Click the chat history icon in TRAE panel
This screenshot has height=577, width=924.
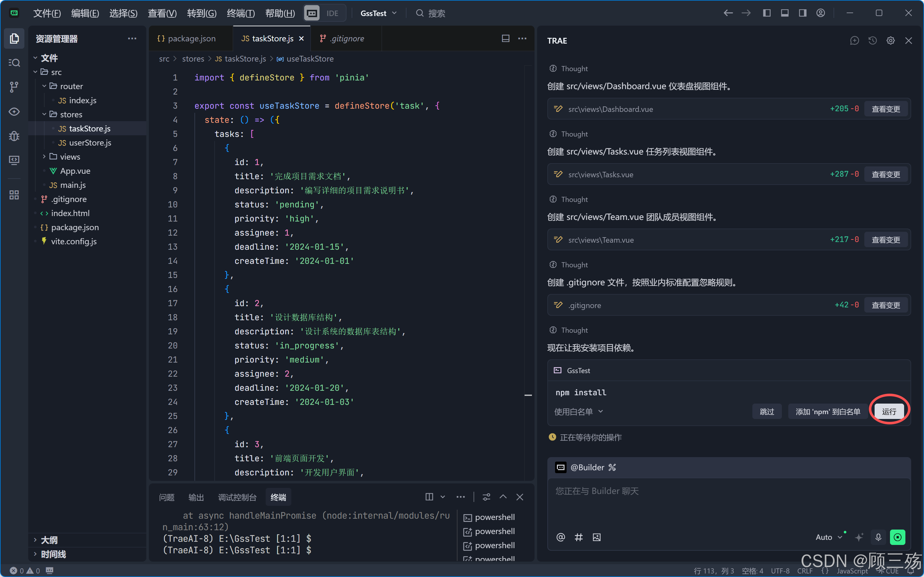tap(872, 40)
